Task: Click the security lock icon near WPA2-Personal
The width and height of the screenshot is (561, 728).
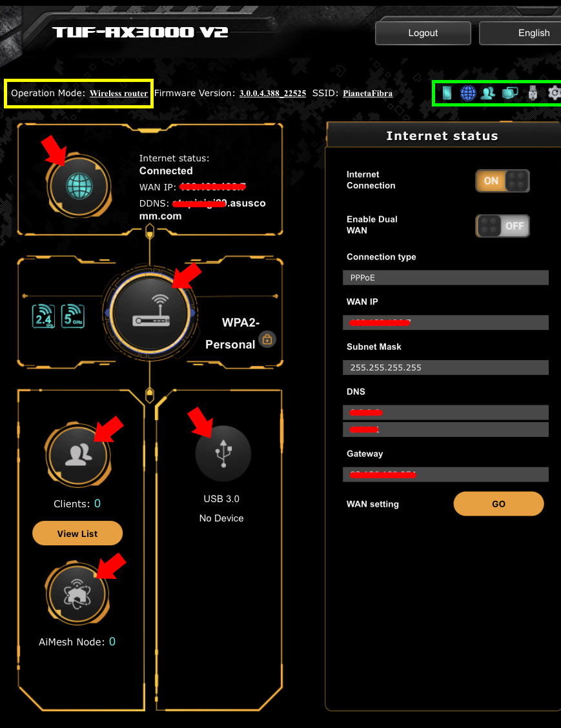Action: pos(267,339)
